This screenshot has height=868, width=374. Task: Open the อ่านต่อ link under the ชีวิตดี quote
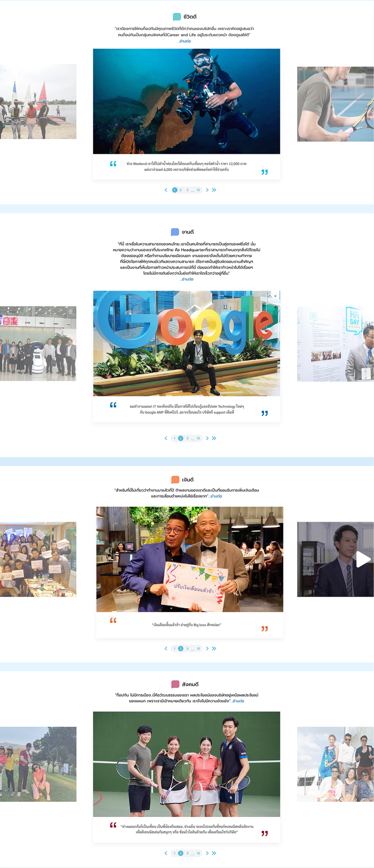click(x=185, y=41)
